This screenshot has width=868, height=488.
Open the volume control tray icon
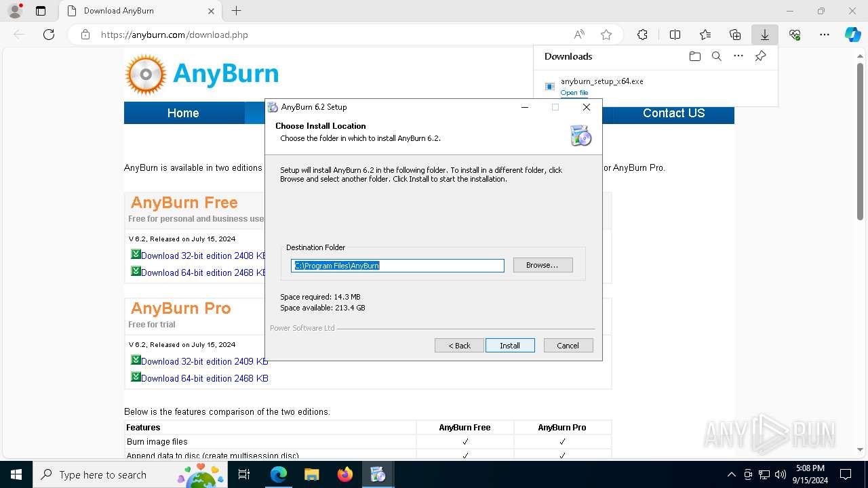(781, 474)
